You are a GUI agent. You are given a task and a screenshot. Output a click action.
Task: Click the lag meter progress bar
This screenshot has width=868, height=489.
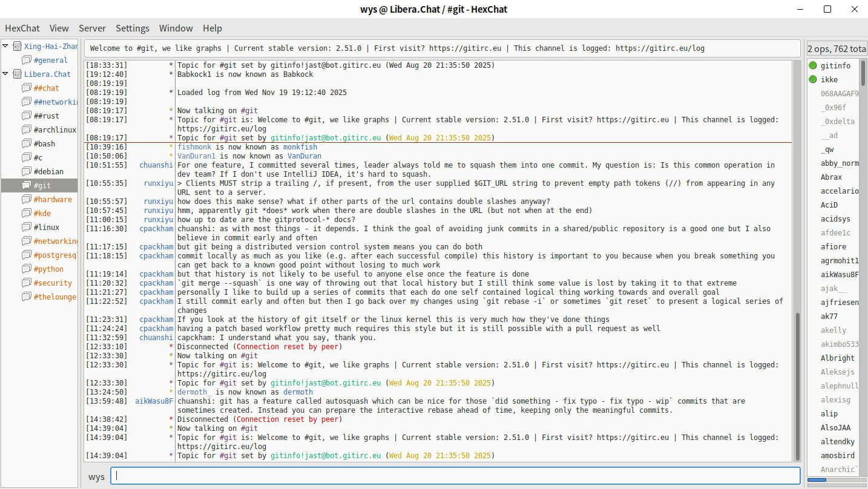(835, 480)
